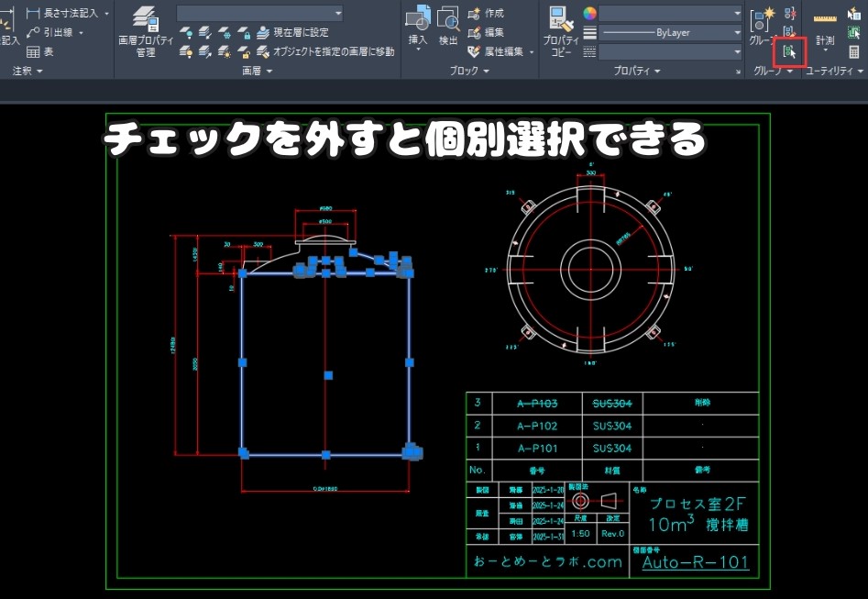Open 画層プロパティ管理 layer properties manager

(146, 31)
